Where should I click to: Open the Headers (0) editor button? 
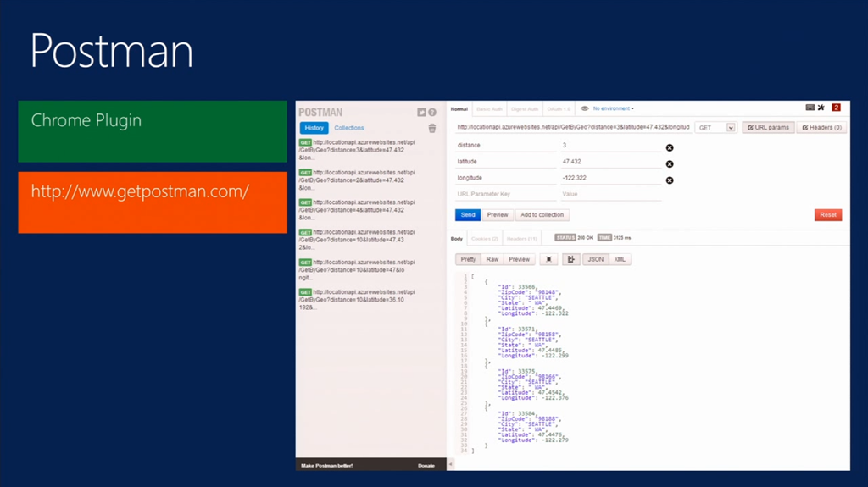[x=821, y=128]
